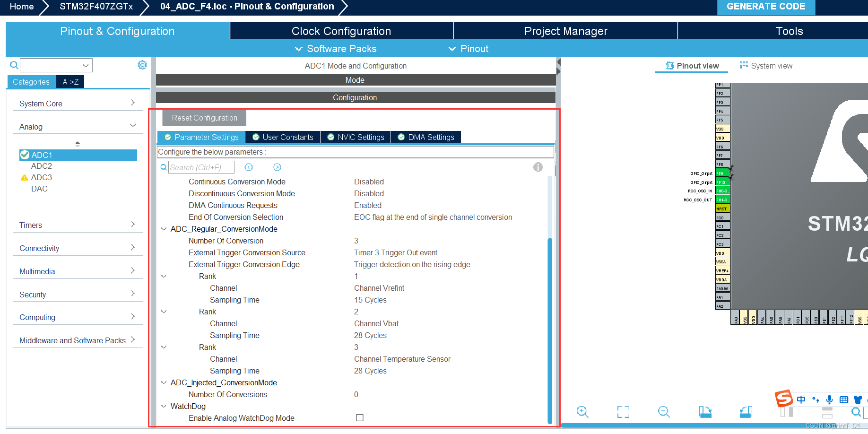Open the User Constants tab

[x=283, y=137]
